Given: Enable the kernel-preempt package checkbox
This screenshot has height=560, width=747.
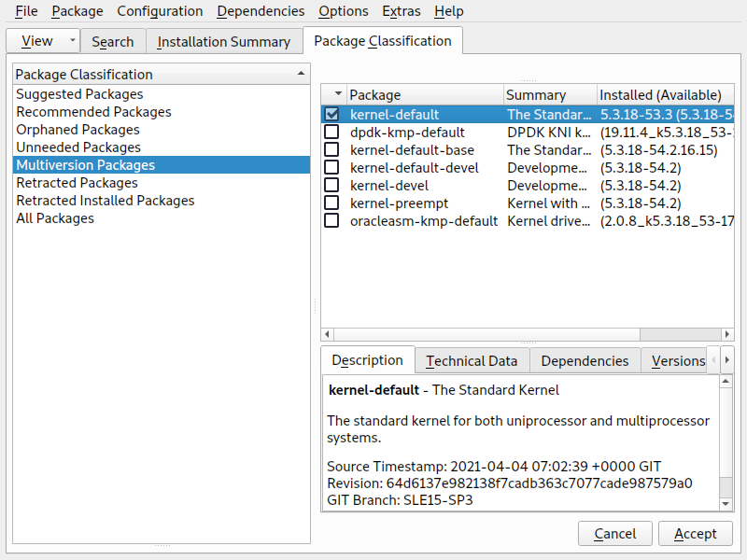Looking at the screenshot, I should point(331,203).
